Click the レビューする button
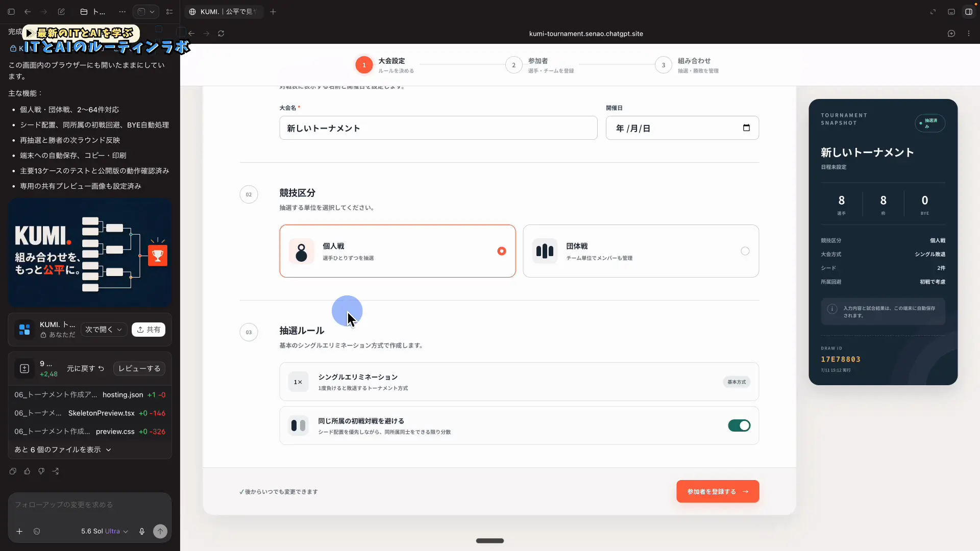The image size is (980, 551). click(x=139, y=368)
